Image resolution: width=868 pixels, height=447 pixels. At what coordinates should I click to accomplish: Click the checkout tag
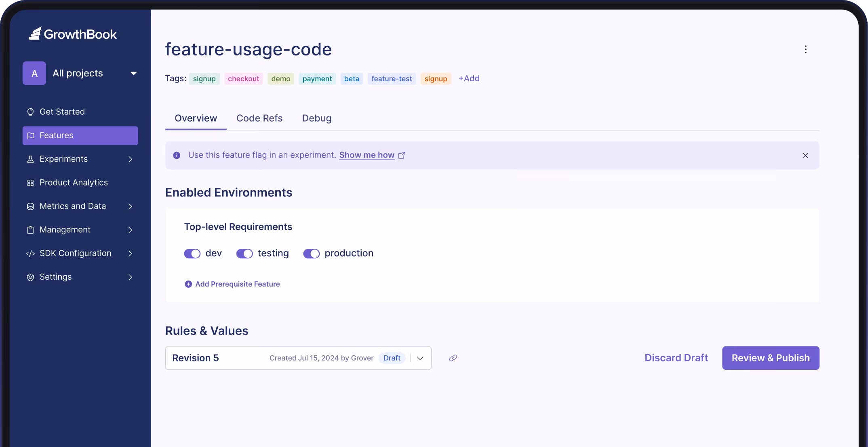point(243,79)
